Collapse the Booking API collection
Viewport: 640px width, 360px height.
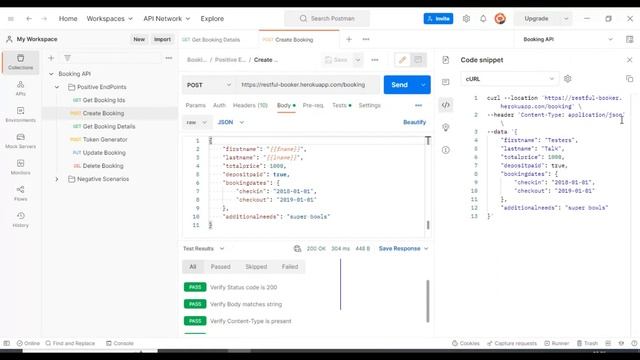[x=51, y=74]
